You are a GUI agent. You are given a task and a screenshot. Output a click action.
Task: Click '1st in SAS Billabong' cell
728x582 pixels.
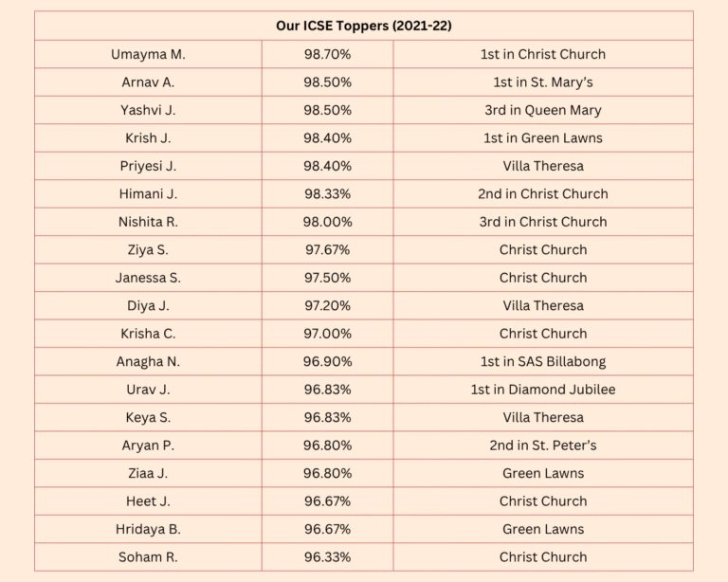click(x=542, y=361)
